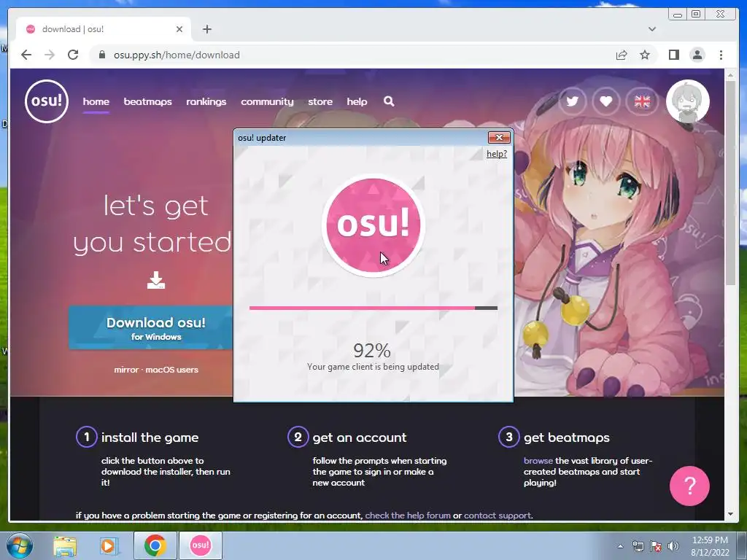Show hidden tray icons arrow
This screenshot has height=560, width=747.
click(620, 546)
